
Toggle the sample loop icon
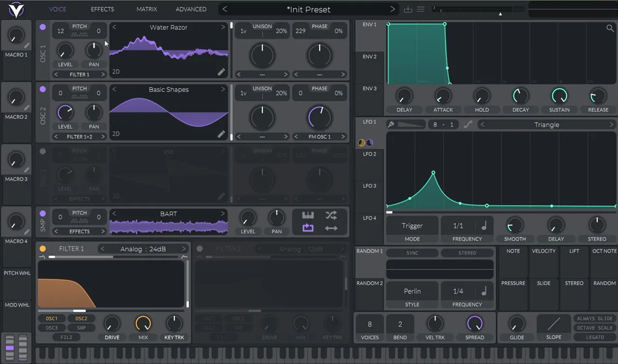pyautogui.click(x=308, y=228)
